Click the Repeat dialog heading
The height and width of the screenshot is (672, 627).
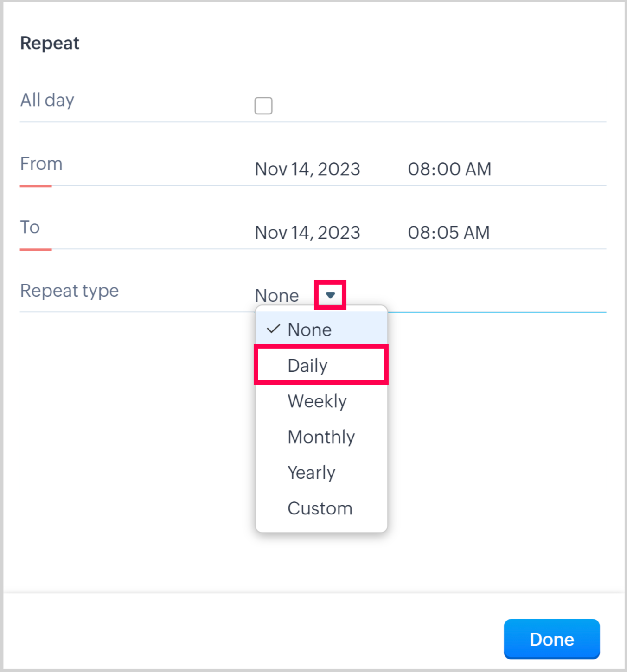(50, 43)
